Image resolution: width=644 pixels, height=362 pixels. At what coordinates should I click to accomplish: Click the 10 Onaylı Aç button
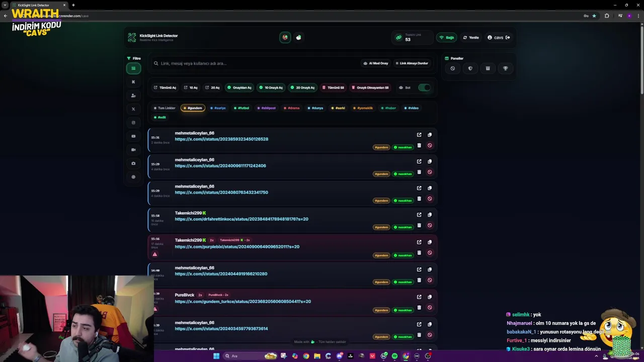tap(271, 87)
